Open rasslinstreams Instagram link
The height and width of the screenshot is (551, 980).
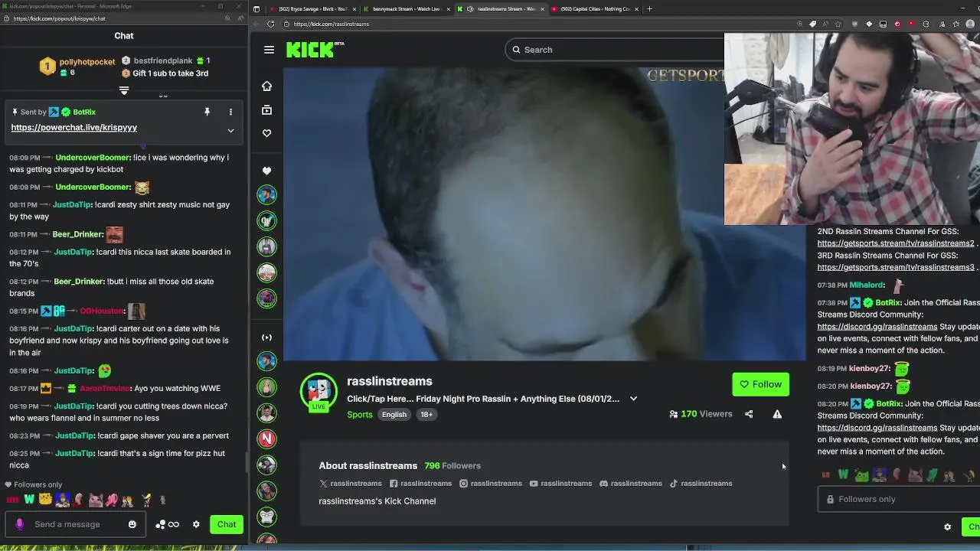point(491,484)
